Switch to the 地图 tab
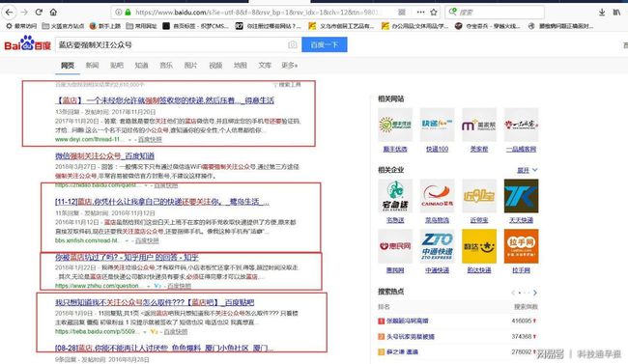628x364 pixels. point(241,65)
